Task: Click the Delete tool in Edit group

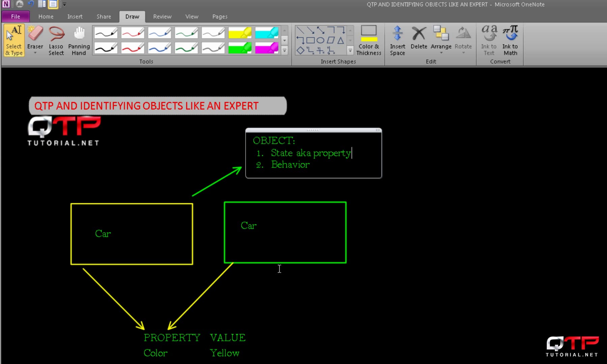Action: click(419, 40)
